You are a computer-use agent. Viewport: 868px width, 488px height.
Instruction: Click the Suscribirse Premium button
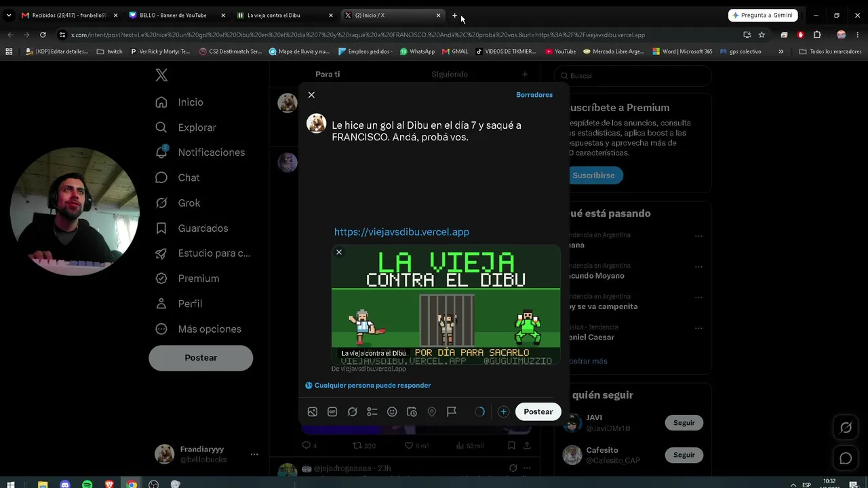coord(593,176)
